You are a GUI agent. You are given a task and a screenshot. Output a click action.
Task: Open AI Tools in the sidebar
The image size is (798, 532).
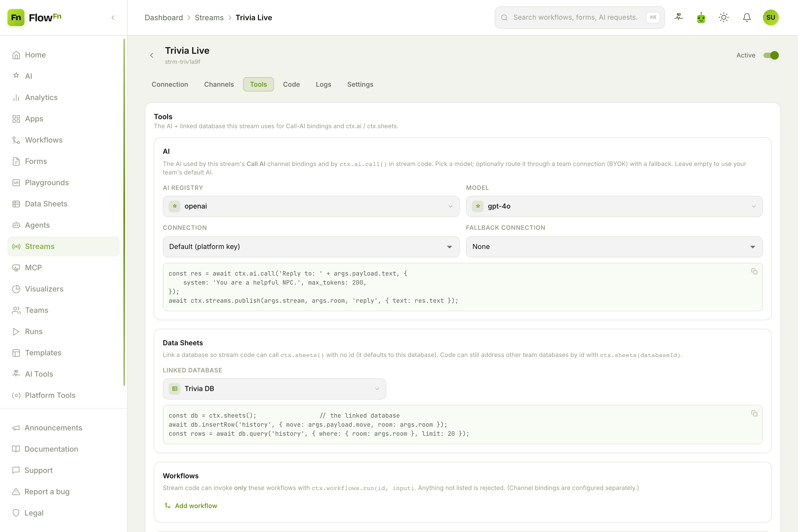[64, 374]
